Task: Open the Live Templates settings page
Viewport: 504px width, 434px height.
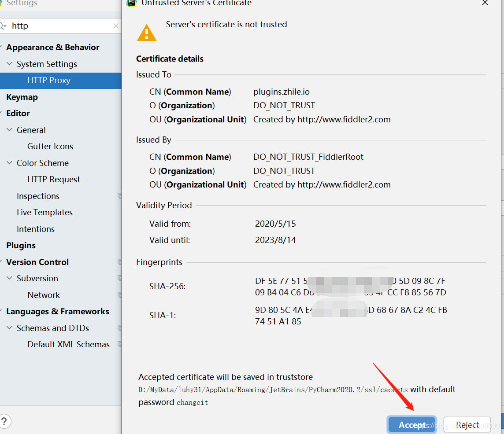Action: [44, 212]
